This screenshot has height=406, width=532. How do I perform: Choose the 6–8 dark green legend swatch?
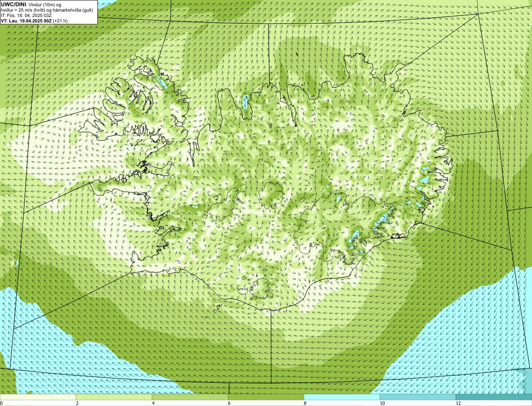(x=266, y=397)
